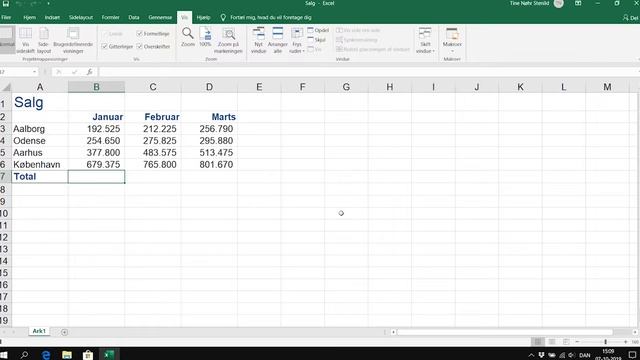Open Brugerdefinerede visninger custom views
640x360 pixels.
(73, 40)
